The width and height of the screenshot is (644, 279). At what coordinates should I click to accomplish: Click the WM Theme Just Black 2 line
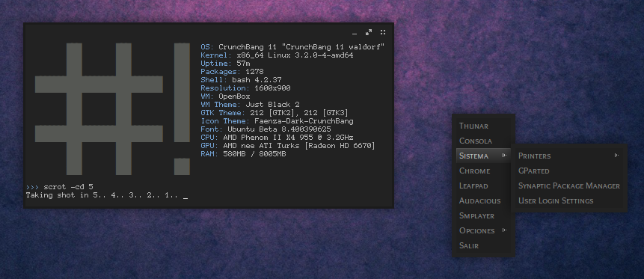tap(250, 105)
